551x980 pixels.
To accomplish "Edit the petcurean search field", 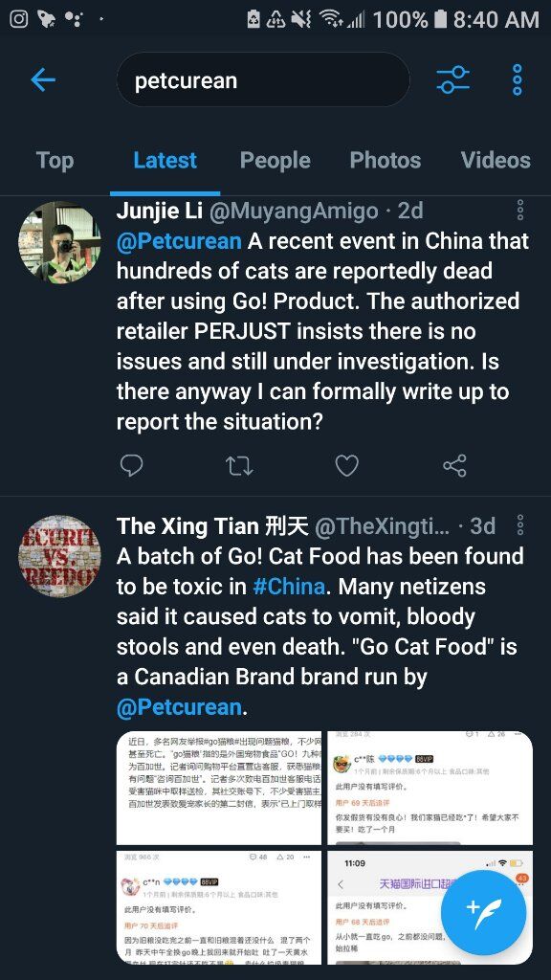I will pyautogui.click(x=263, y=80).
